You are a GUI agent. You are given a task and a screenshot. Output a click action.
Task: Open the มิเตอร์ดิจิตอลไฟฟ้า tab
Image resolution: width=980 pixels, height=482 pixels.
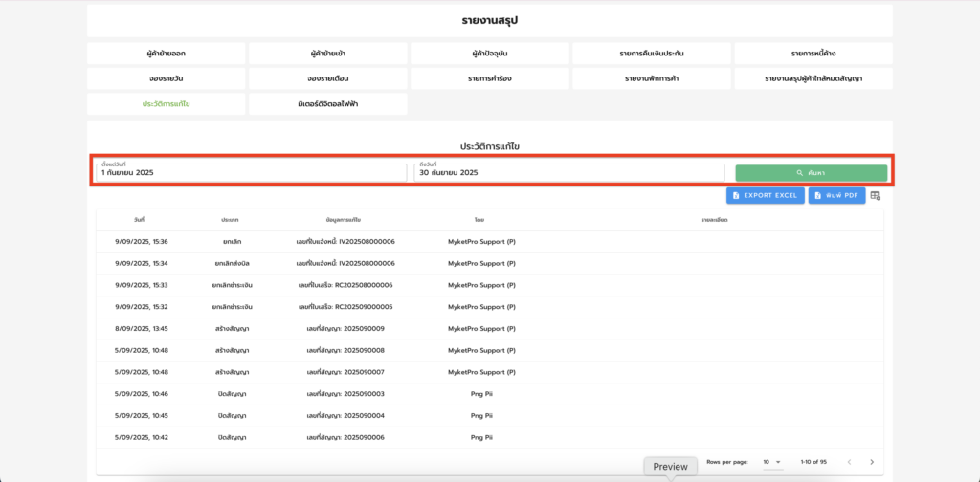tap(328, 104)
